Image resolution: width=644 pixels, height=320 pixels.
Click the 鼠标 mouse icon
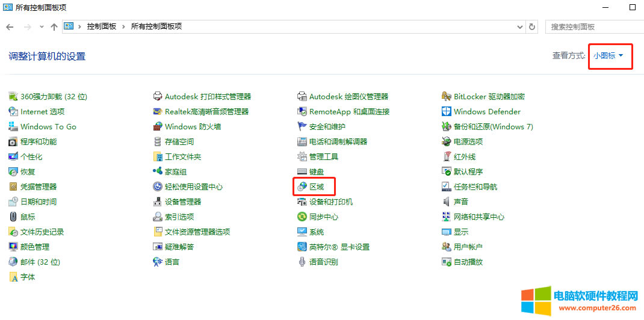(x=14, y=217)
